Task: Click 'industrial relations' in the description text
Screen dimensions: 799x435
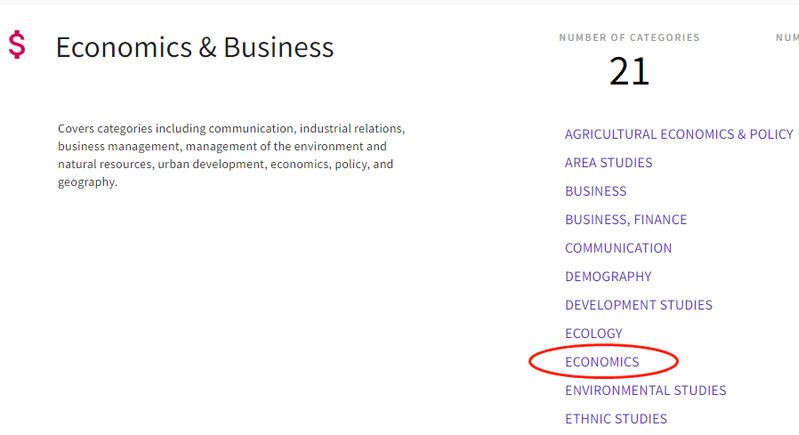Action: (354, 129)
